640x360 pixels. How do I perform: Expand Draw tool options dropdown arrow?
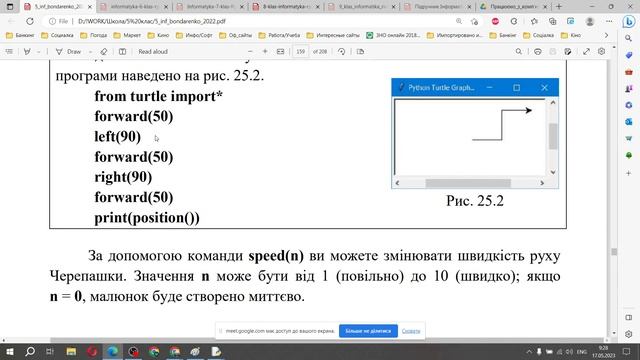pos(90,52)
